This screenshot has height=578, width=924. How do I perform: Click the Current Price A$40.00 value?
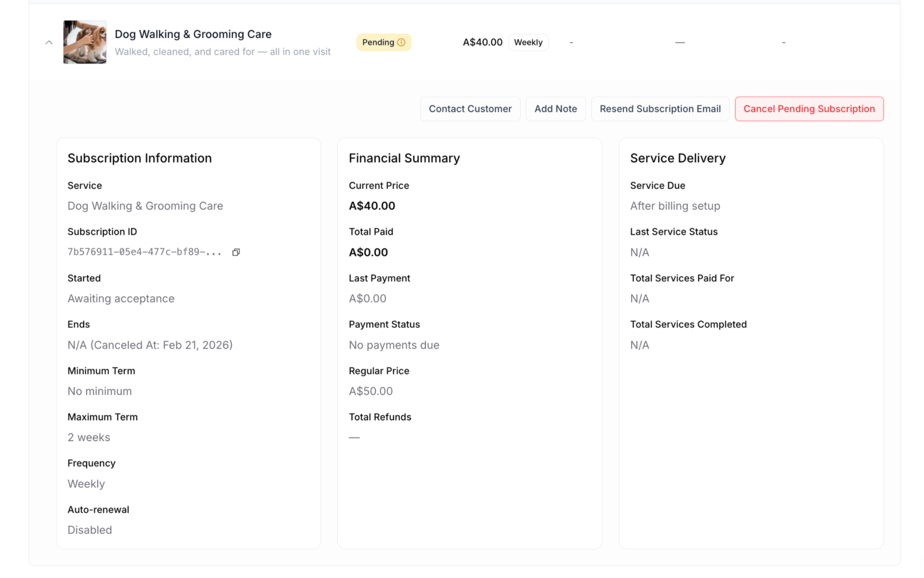point(372,206)
